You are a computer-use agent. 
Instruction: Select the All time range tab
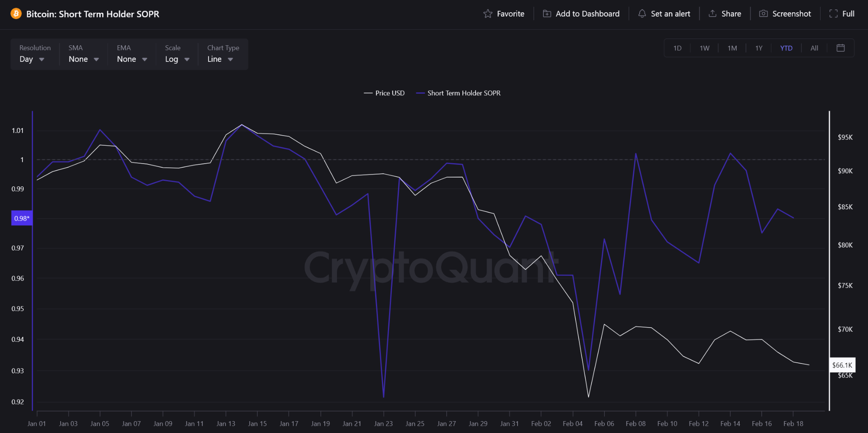tap(814, 48)
